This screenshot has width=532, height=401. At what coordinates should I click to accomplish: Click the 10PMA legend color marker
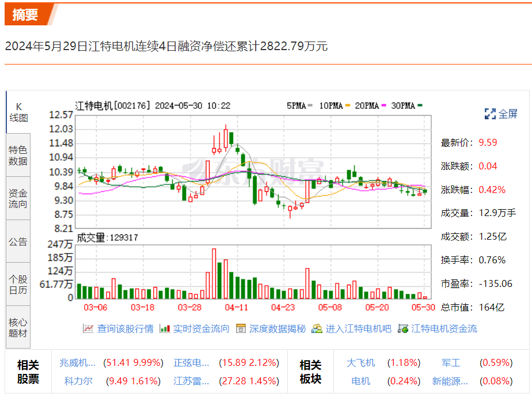[347, 105]
